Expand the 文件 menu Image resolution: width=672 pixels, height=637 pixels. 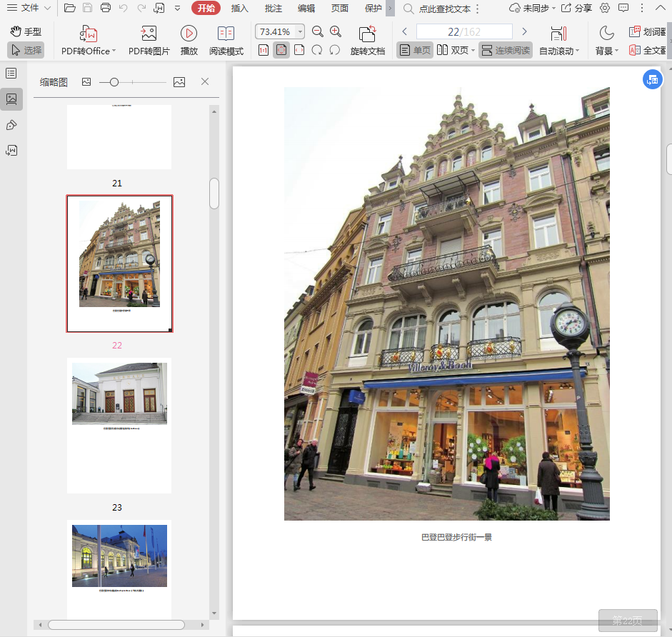tap(29, 9)
